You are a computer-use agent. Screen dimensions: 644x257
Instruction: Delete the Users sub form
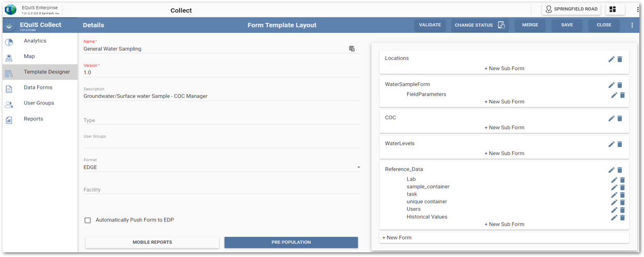coord(622,210)
